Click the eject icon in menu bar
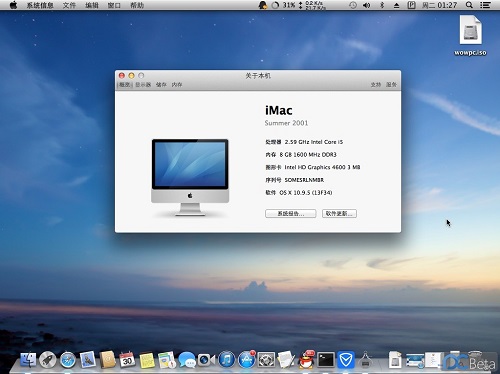This screenshot has height=374, width=500. tap(396, 5)
